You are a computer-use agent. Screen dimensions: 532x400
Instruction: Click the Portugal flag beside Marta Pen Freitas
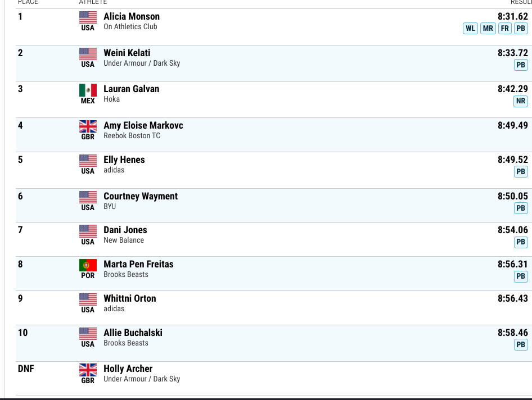tap(88, 265)
